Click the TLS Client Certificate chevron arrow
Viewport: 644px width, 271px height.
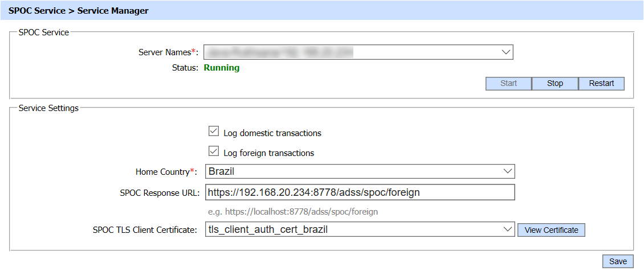click(x=507, y=230)
